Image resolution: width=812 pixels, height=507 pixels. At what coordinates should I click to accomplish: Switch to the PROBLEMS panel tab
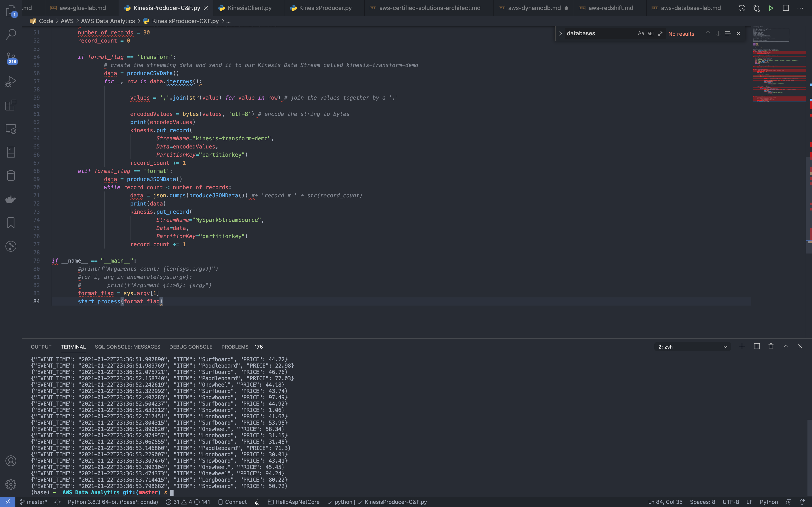(x=235, y=347)
